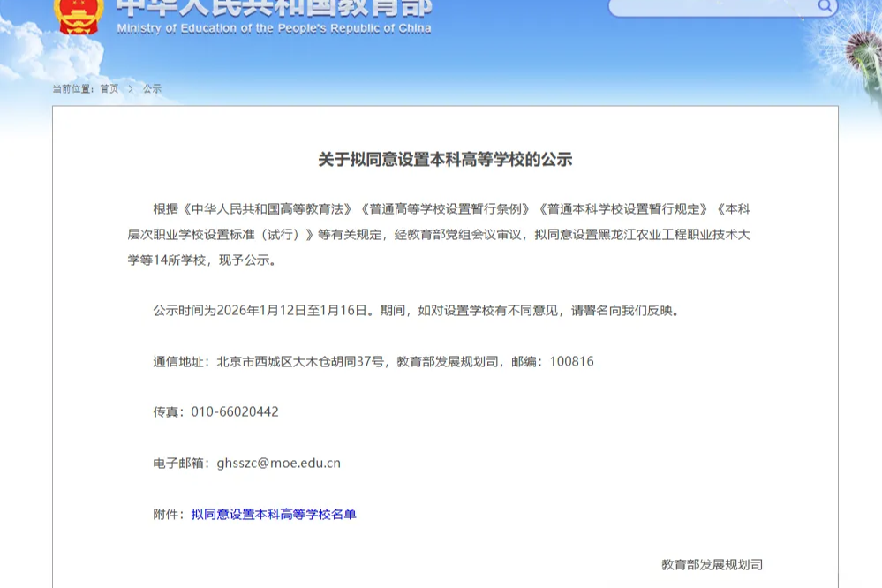
Task: Click the fax number 010-66020442
Action: pyautogui.click(x=235, y=411)
